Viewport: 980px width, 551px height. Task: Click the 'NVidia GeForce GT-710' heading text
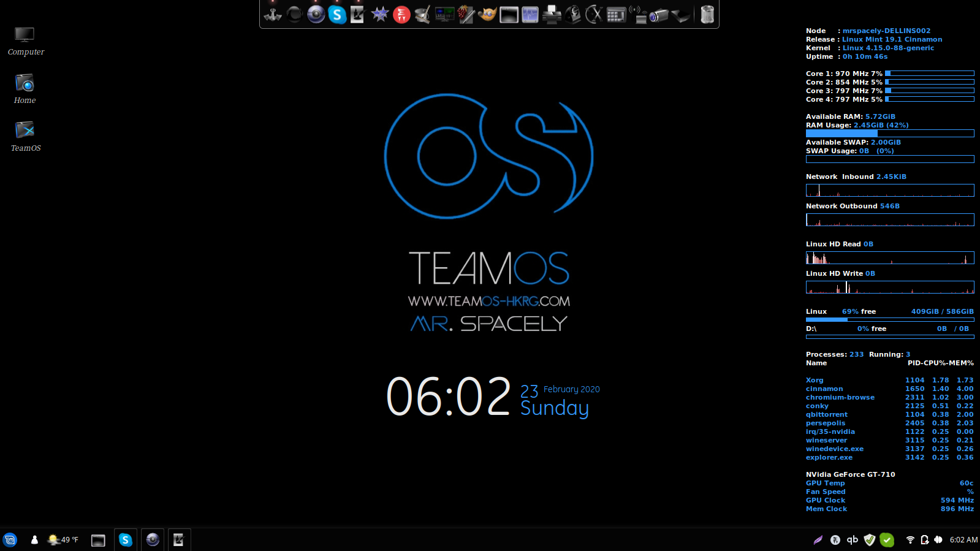pyautogui.click(x=850, y=474)
